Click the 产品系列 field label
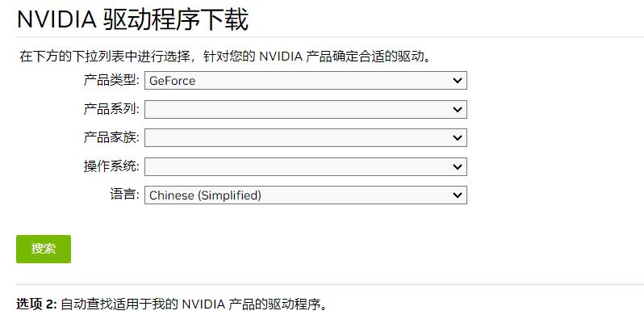Screen dimensions: 644x319 (x=111, y=109)
